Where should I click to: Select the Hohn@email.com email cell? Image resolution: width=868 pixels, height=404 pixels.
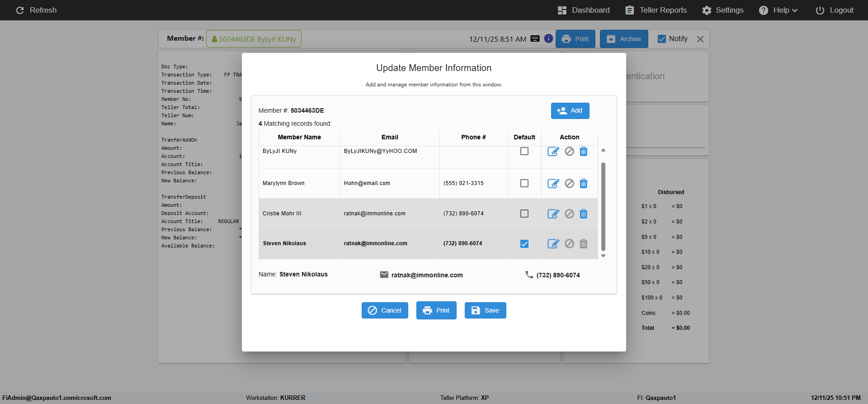coord(390,183)
